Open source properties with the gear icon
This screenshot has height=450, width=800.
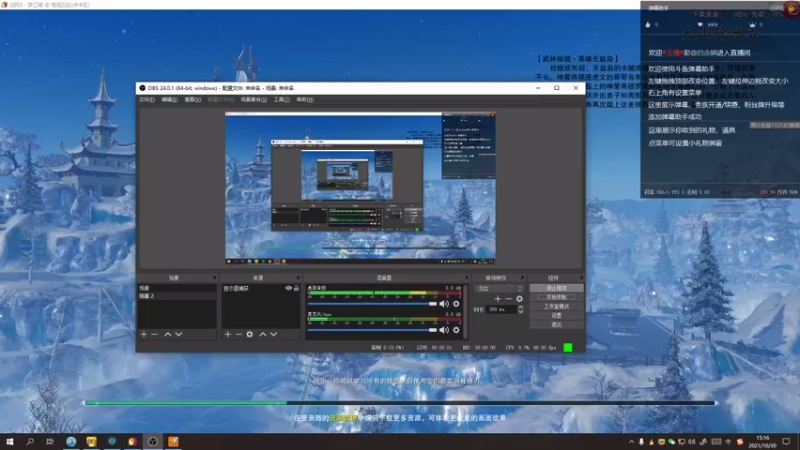click(x=249, y=334)
